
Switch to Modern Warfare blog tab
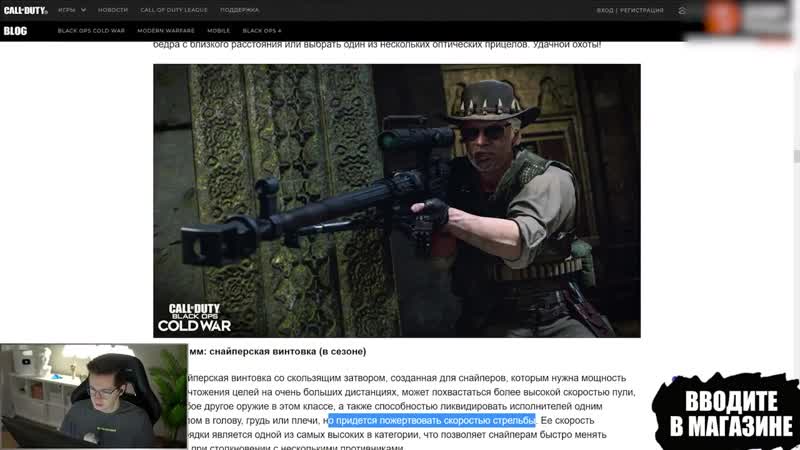[166, 31]
